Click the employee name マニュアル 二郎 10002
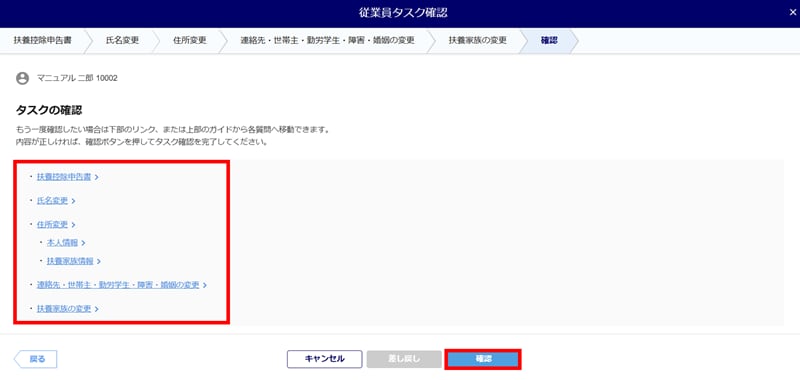This screenshot has height=380, width=800. coord(77,78)
